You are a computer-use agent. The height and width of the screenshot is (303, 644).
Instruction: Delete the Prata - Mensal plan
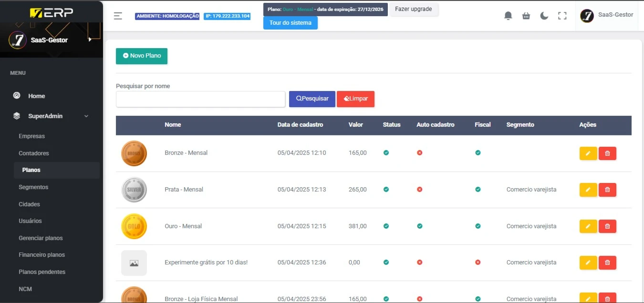pyautogui.click(x=607, y=190)
